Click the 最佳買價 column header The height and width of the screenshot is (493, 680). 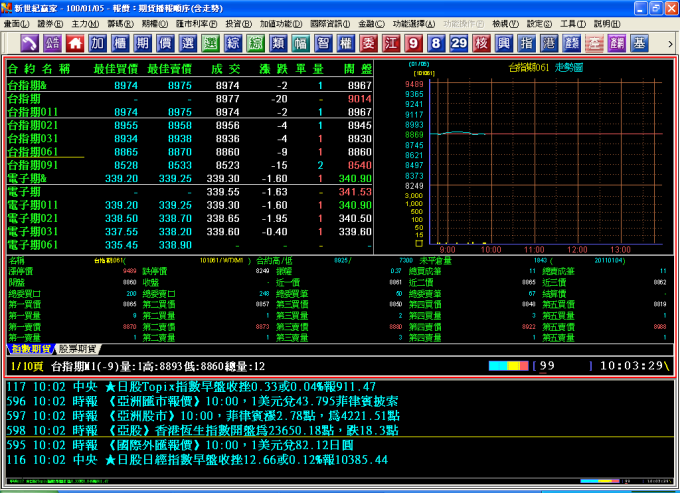coord(115,69)
